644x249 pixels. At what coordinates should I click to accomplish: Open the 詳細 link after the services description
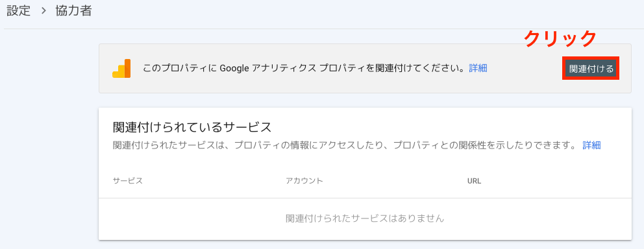(x=592, y=145)
